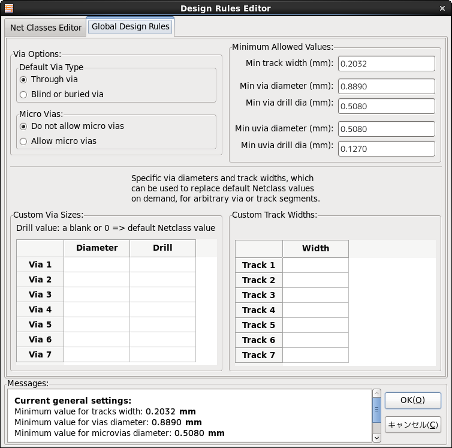
Task: Click the Width column header
Action: 315,249
